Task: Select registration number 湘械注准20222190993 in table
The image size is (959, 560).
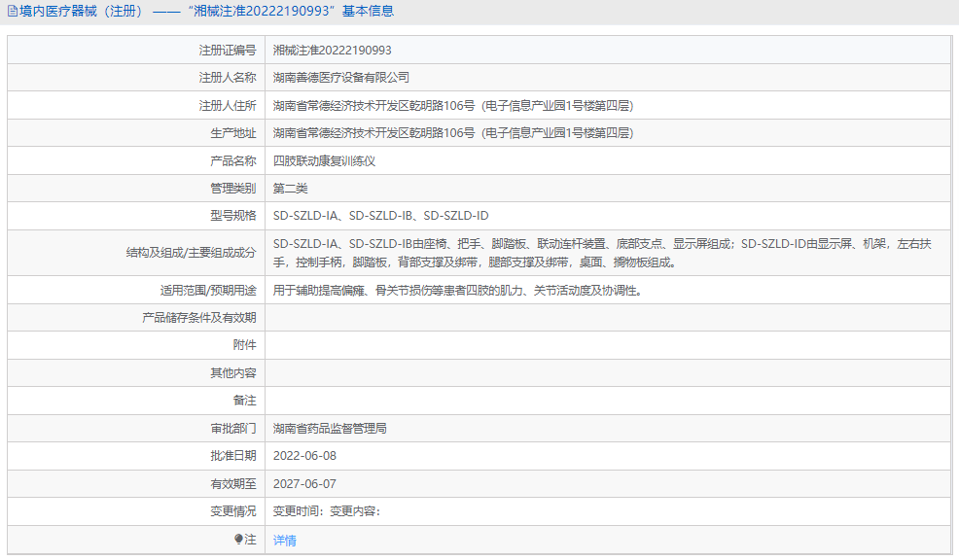Action: pyautogui.click(x=332, y=51)
